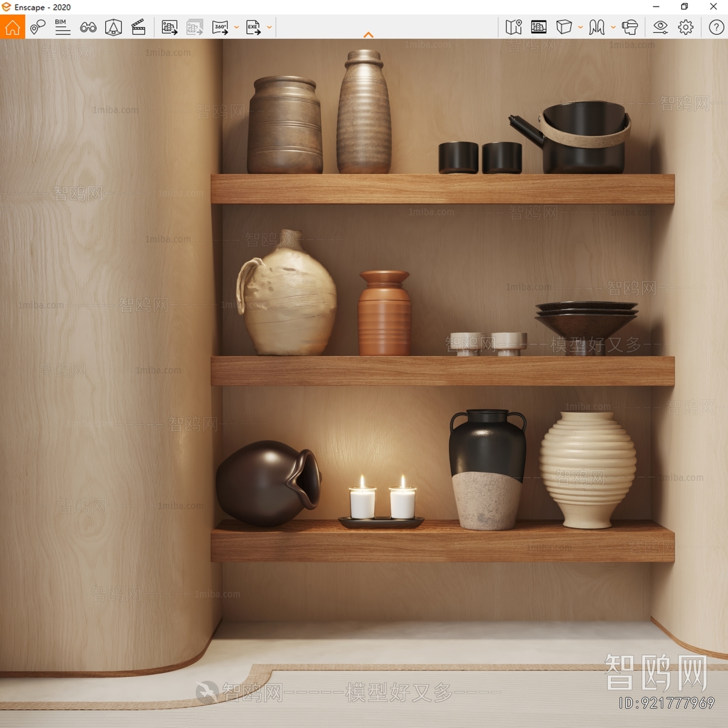Open the video editor clapperboard icon

[138, 27]
